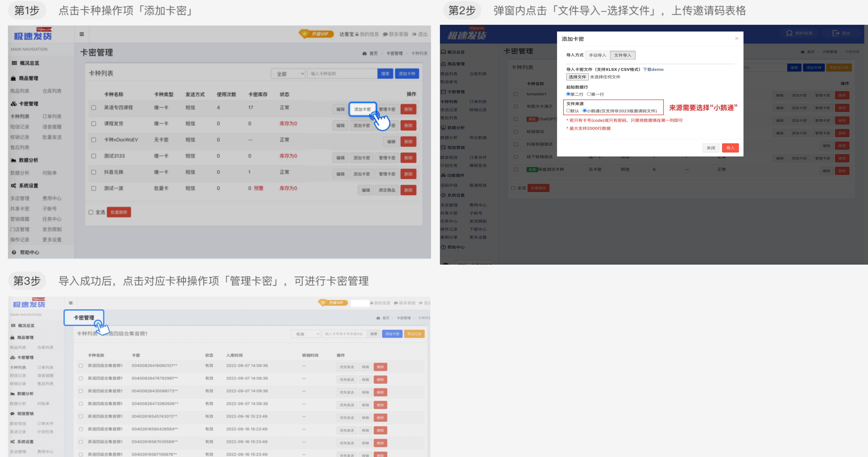Open 概况总览 grid icon in step 1 sidebar
The height and width of the screenshot is (457, 868).
point(14,63)
